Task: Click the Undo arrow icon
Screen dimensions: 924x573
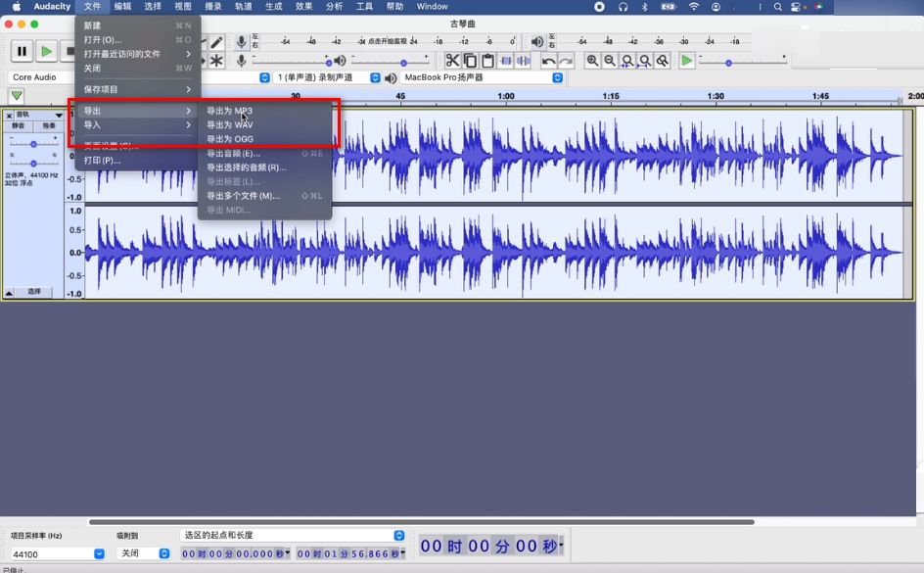Action: click(548, 61)
